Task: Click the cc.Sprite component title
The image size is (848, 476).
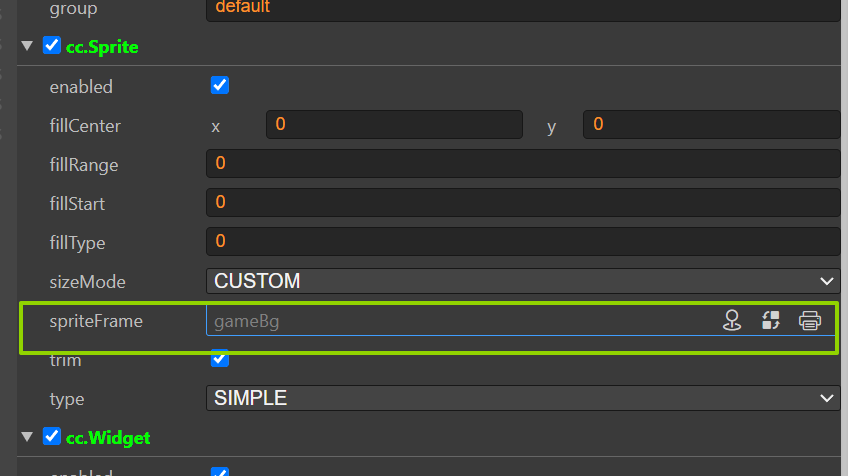Action: pyautogui.click(x=102, y=47)
